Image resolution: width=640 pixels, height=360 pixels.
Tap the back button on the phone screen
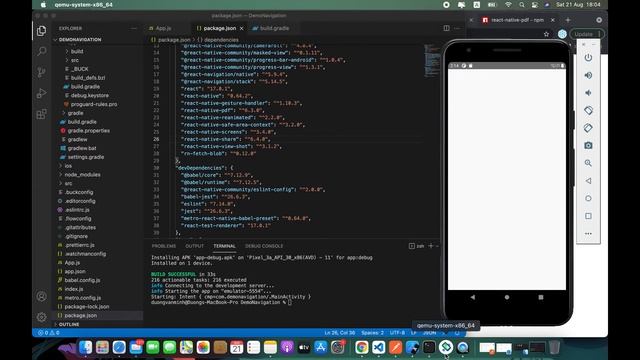point(473,297)
